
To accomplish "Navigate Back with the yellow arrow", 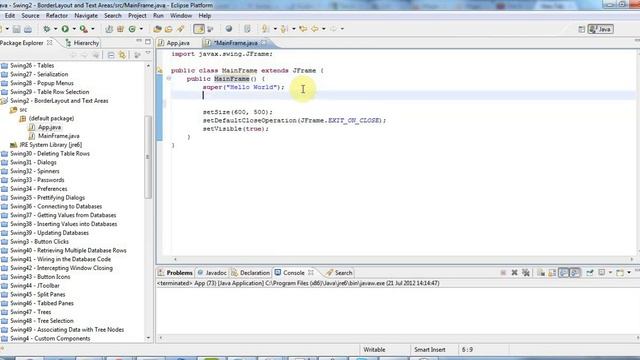I will [x=315, y=29].
